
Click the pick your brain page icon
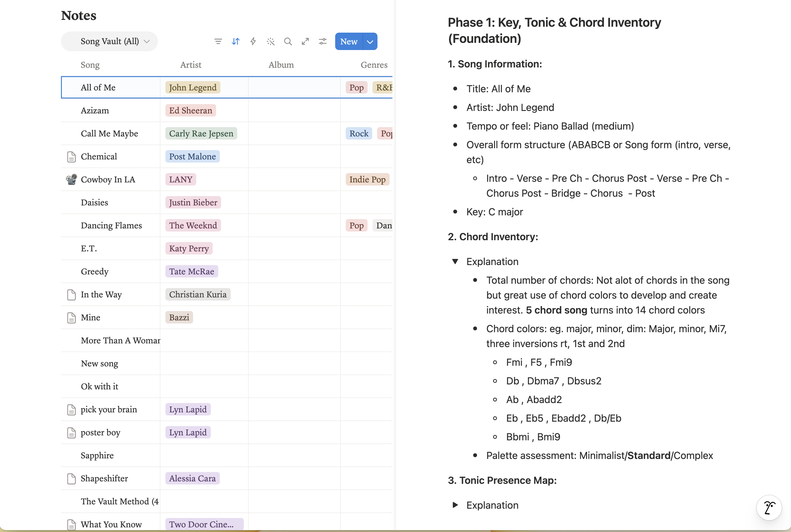click(x=71, y=410)
